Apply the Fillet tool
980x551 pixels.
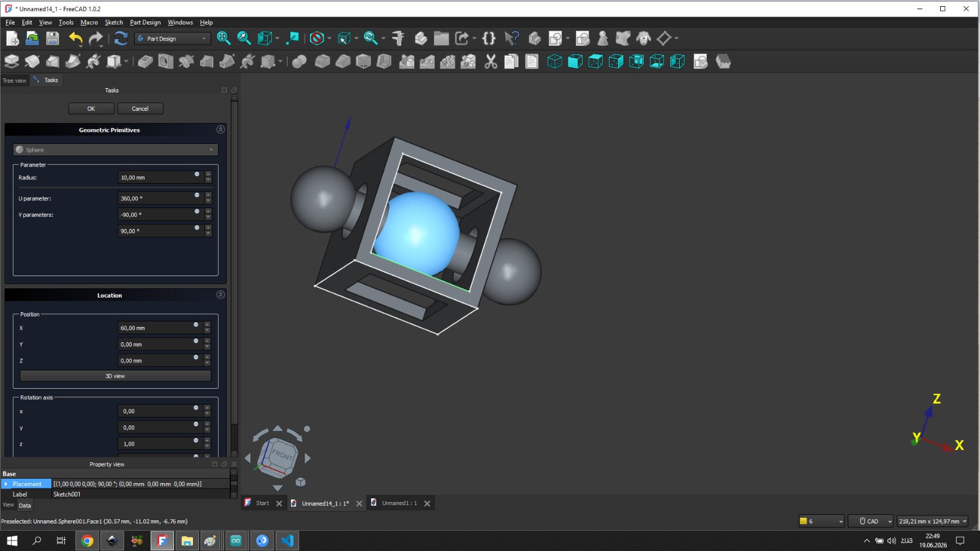coord(322,61)
